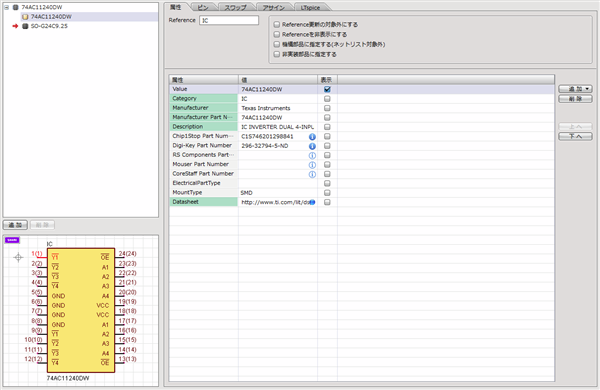Viewport: 600px width, 390px height.
Task: Click the 属性 column header
Action: (x=204, y=80)
